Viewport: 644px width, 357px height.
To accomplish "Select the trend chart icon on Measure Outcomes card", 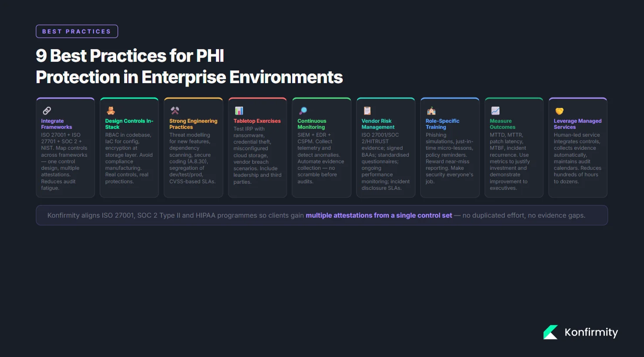I will pos(495,111).
